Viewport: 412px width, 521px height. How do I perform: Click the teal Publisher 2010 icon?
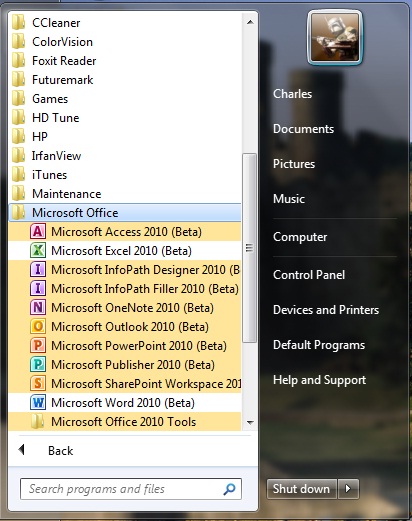[38, 364]
